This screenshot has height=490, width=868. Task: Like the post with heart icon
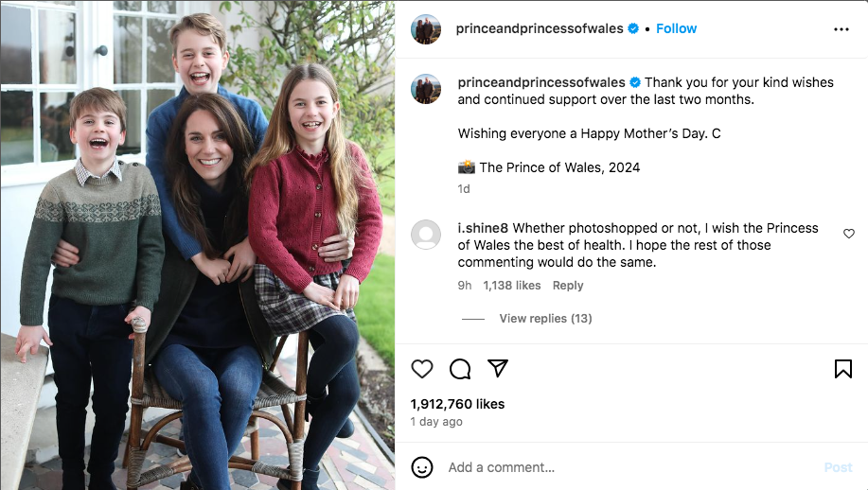[422, 369]
